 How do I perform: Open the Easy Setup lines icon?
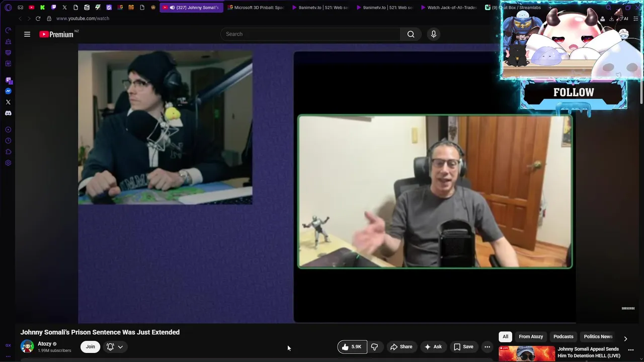coord(635,19)
